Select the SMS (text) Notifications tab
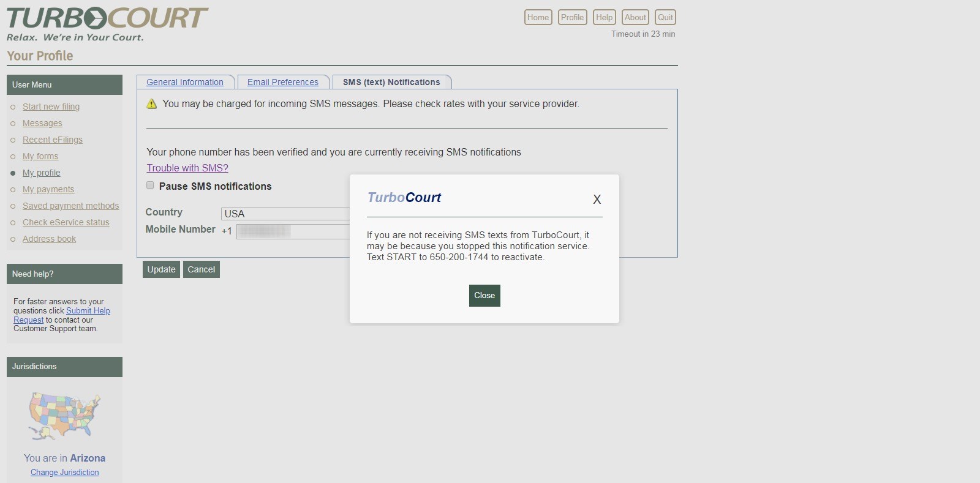Viewport: 980px width, 483px height. coord(391,82)
